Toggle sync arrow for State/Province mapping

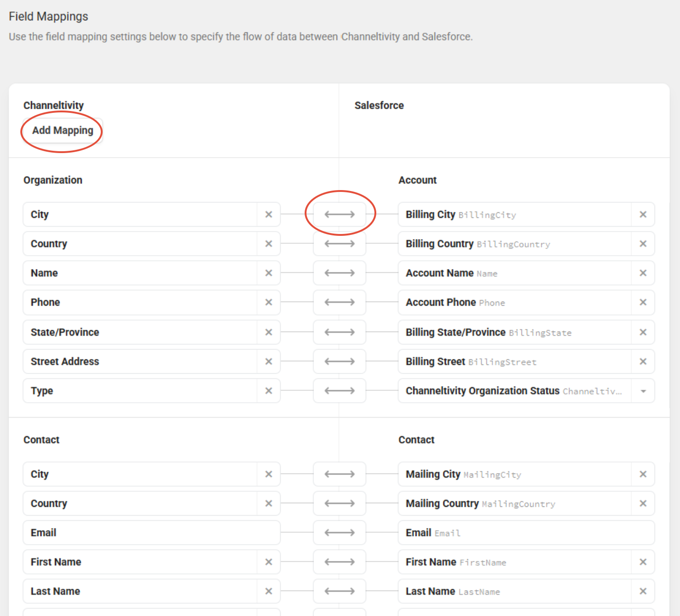[339, 332]
